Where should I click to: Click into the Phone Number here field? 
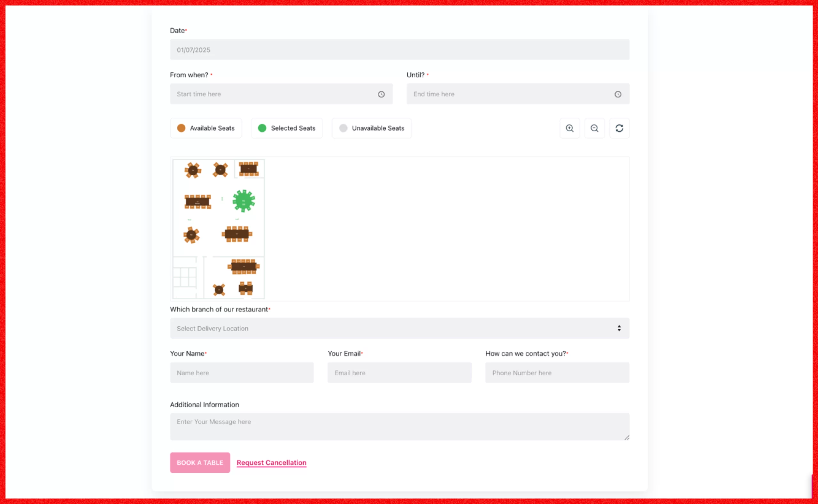557,373
